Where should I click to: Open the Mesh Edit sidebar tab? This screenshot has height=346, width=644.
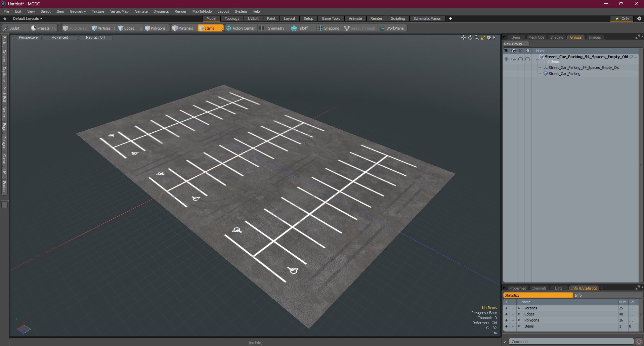[x=4, y=95]
